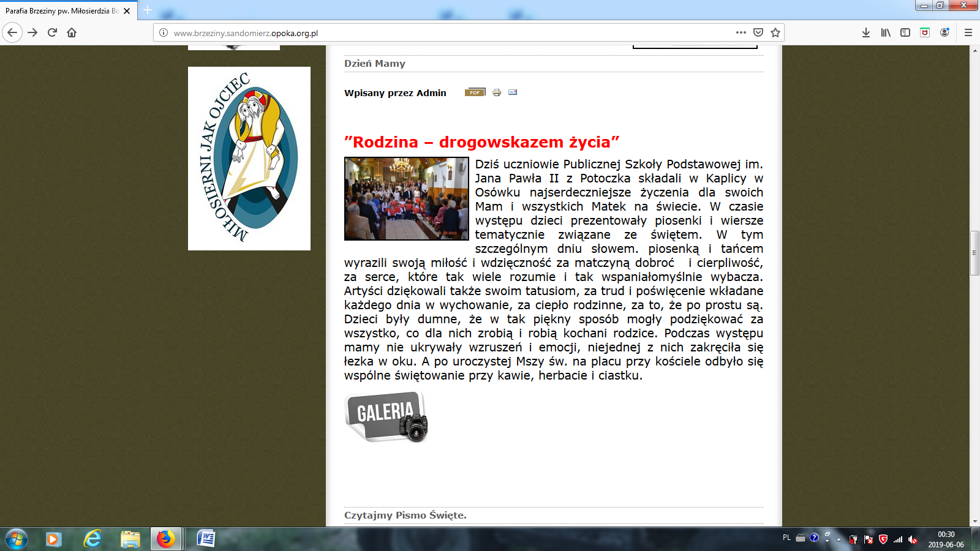Open the Firefox hamburger menu
The height and width of the screenshot is (551, 980).
click(968, 32)
